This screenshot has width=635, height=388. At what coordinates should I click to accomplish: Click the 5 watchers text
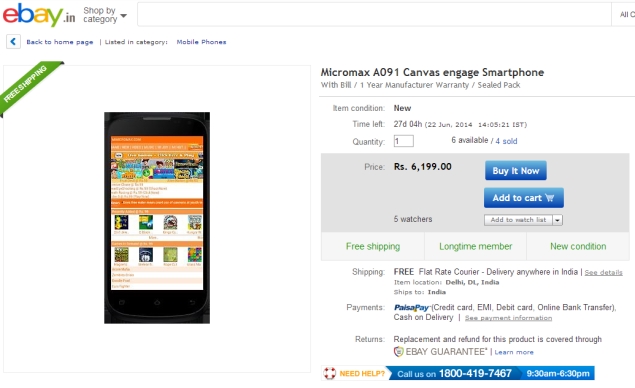(413, 219)
